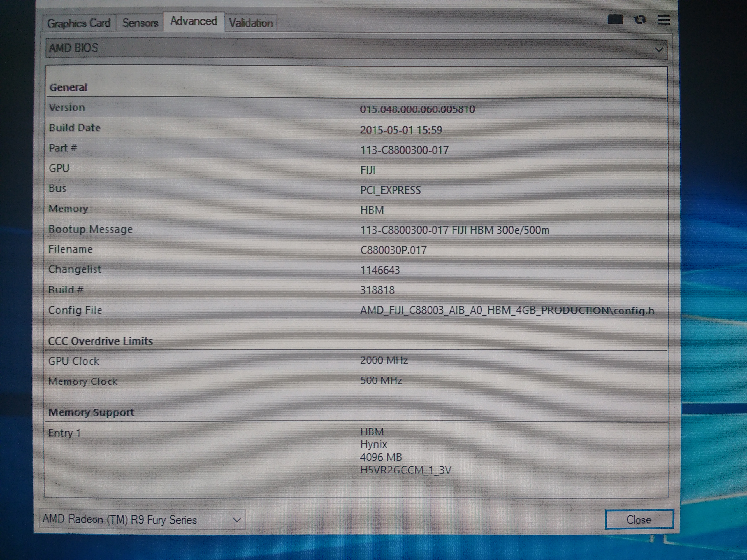Select the GPU value FIJI
The width and height of the screenshot is (747, 560).
click(368, 170)
